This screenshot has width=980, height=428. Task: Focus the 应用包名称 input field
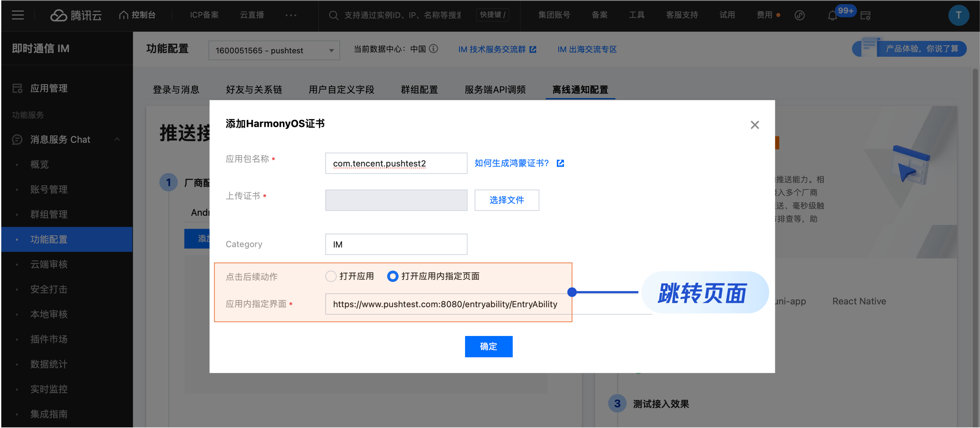click(x=396, y=163)
